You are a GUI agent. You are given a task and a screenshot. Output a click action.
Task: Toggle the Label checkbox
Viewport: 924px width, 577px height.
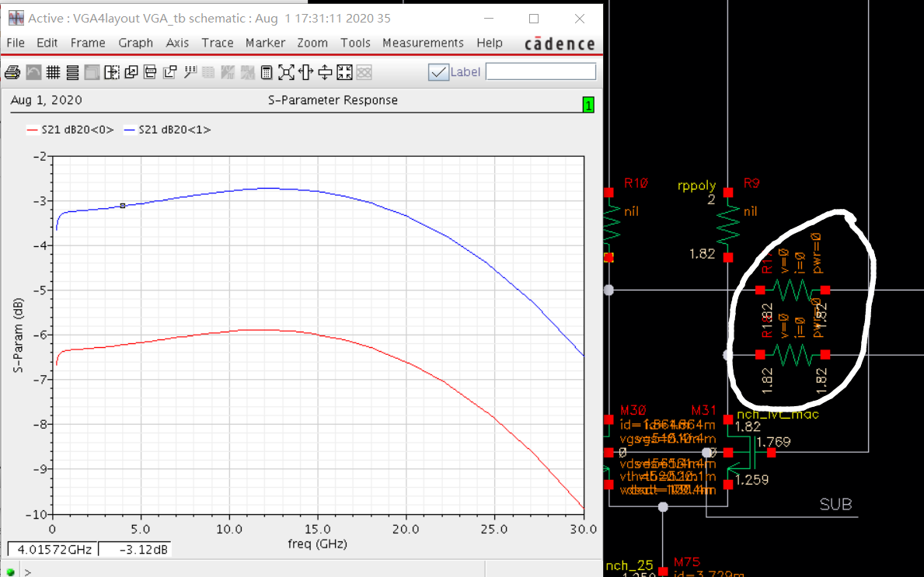[x=438, y=71]
